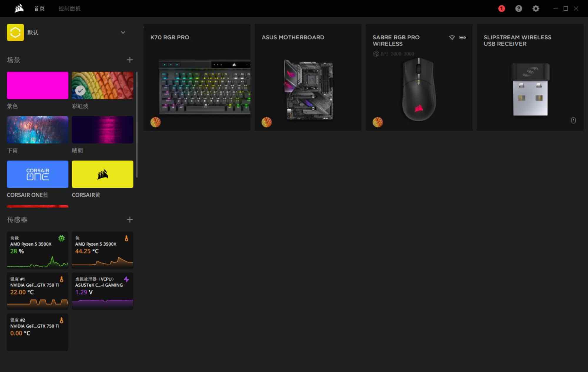Click the scenes list scrollbar
The image size is (588, 372).
(x=136, y=125)
